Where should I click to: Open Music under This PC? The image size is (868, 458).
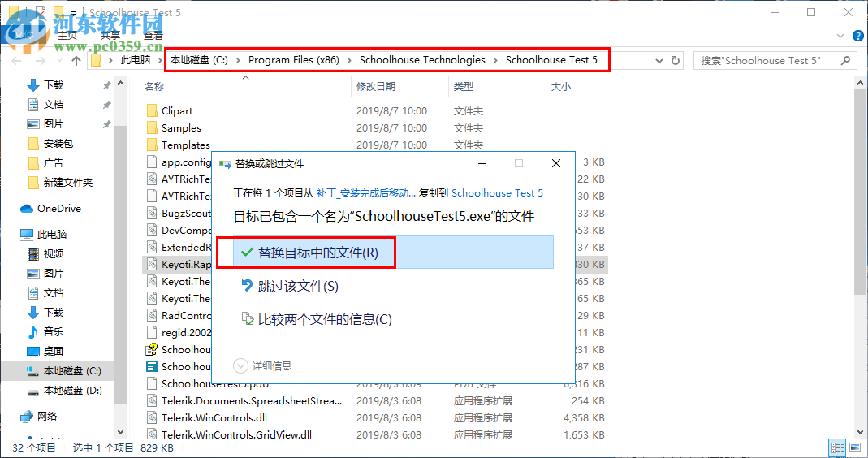(53, 331)
